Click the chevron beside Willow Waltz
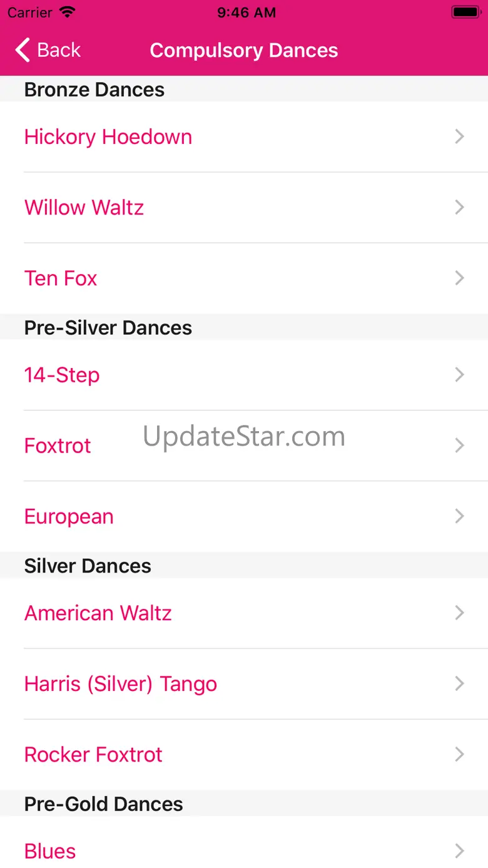488x868 pixels. tap(460, 207)
